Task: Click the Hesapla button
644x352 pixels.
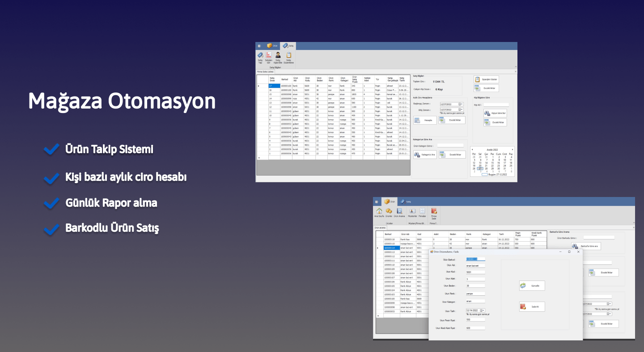Action: pyautogui.click(x=425, y=120)
